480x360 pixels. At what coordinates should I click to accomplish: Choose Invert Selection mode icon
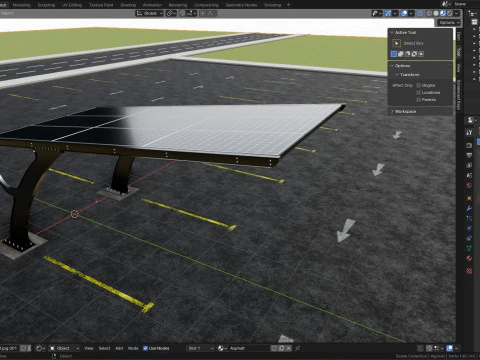tap(414, 54)
